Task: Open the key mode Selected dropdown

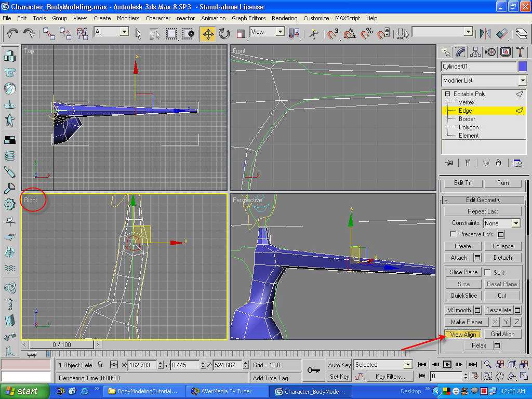Action: 407,365
